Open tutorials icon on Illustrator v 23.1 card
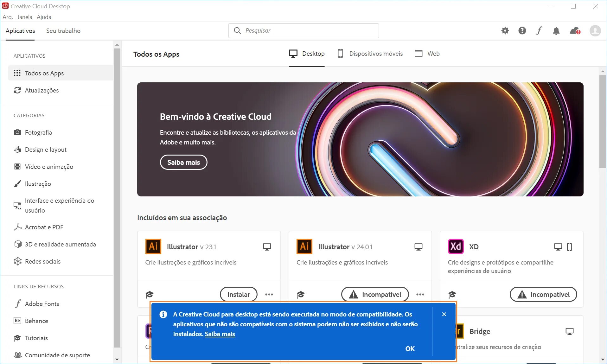 point(150,295)
